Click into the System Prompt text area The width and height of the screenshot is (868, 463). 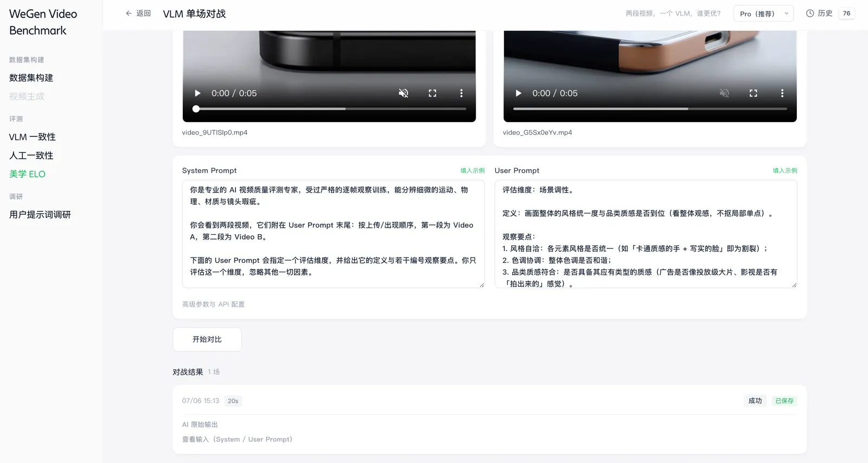click(333, 234)
